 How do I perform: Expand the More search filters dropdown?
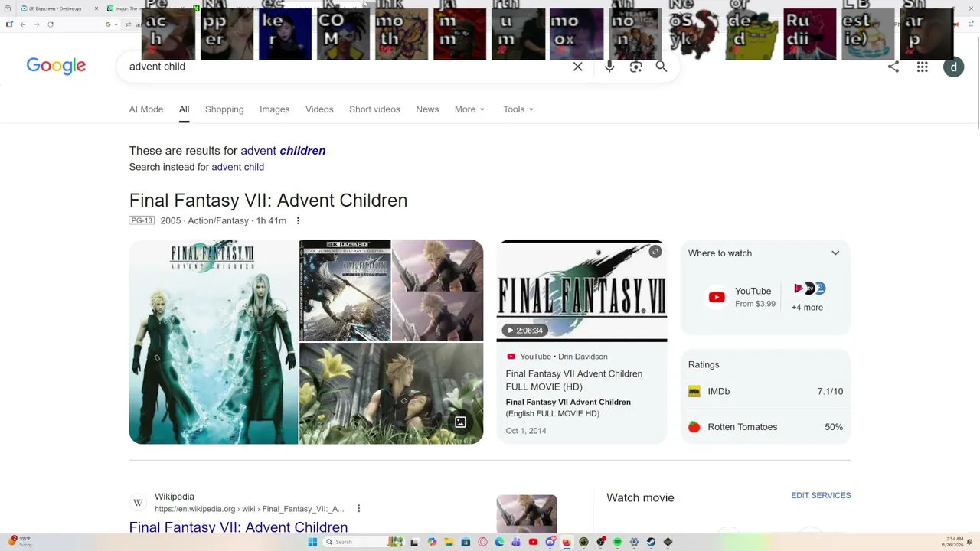click(x=469, y=109)
